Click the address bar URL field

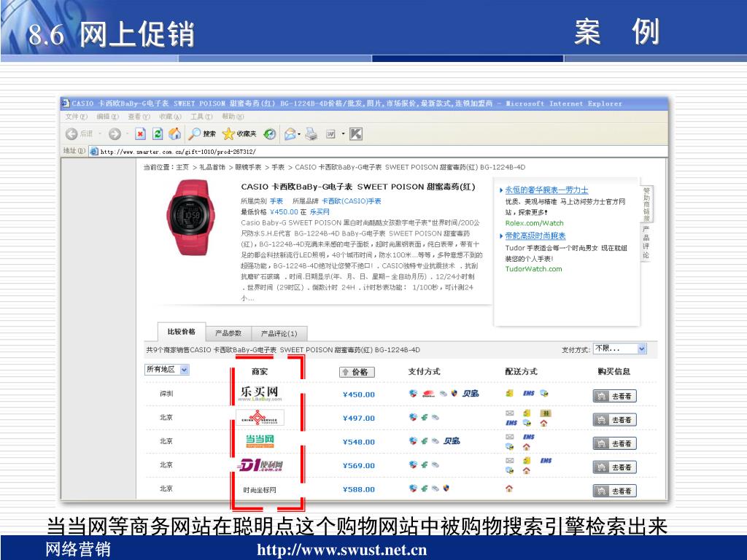click(x=379, y=152)
